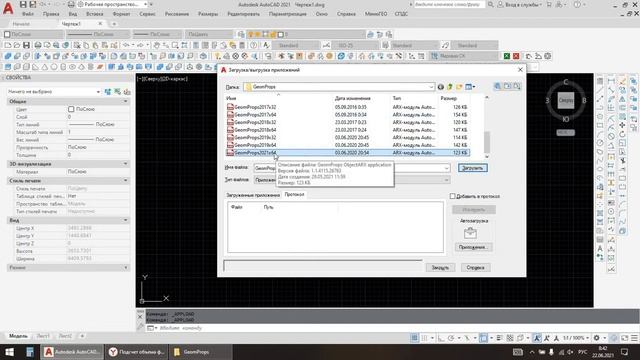Viewport: 640px width, 360px height.
Task: Click the ViewCube Сверху face
Action: (566, 100)
